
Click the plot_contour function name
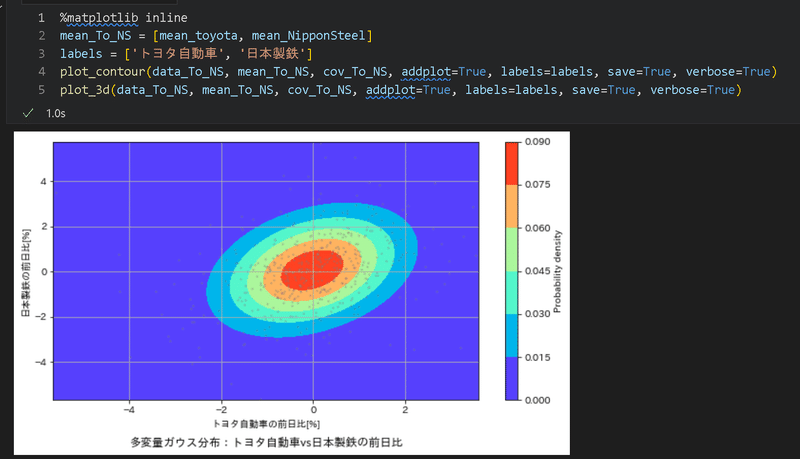(103, 72)
